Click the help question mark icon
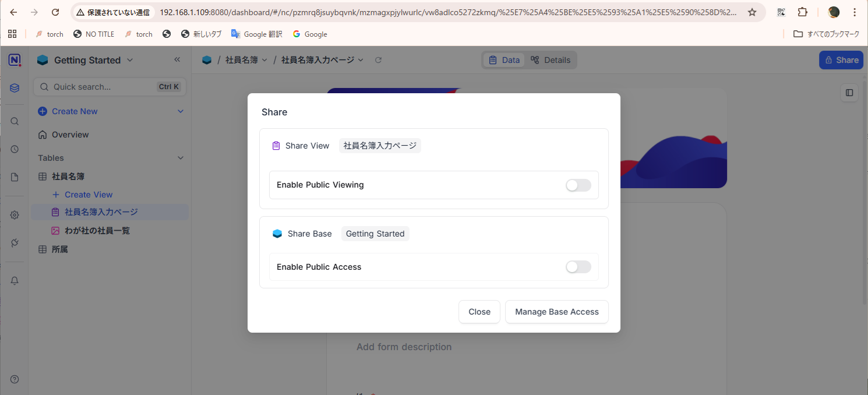868x395 pixels. [15, 379]
